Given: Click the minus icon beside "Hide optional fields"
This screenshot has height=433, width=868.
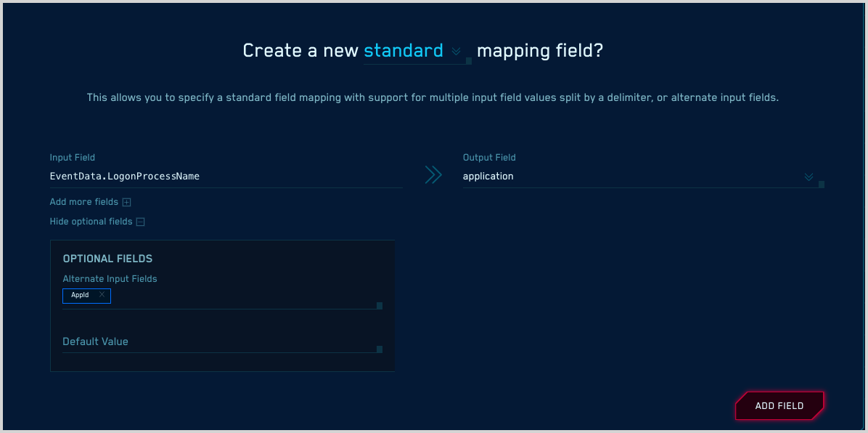Looking at the screenshot, I should (140, 222).
